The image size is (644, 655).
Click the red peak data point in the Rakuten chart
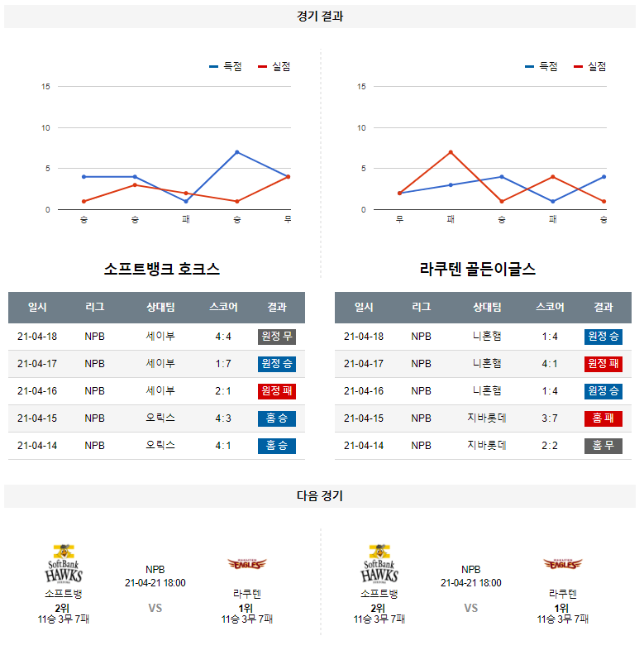point(451,152)
